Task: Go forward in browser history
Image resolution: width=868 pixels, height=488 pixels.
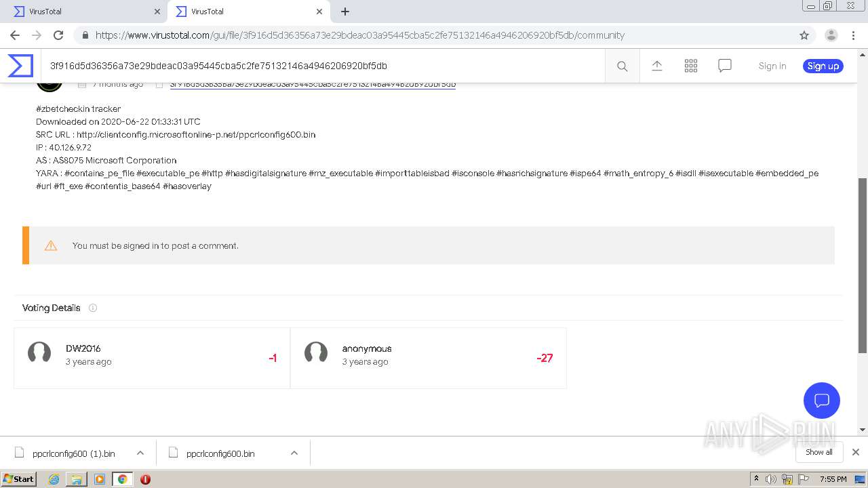Action: tap(37, 35)
